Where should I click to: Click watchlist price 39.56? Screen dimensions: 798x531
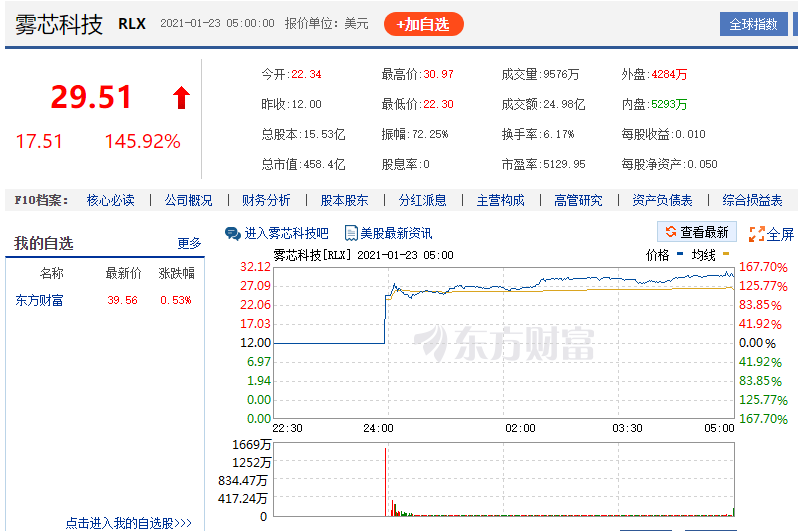(x=122, y=300)
